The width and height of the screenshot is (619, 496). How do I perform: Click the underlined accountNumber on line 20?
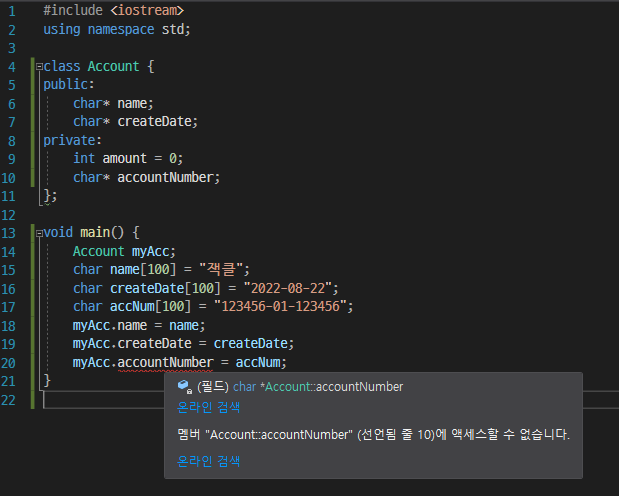(165, 362)
